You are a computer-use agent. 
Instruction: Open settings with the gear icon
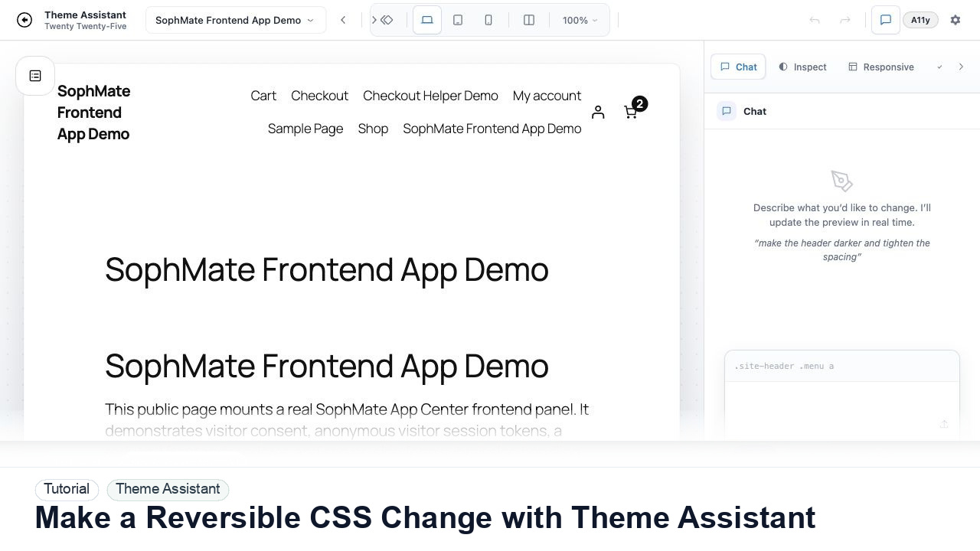click(955, 20)
